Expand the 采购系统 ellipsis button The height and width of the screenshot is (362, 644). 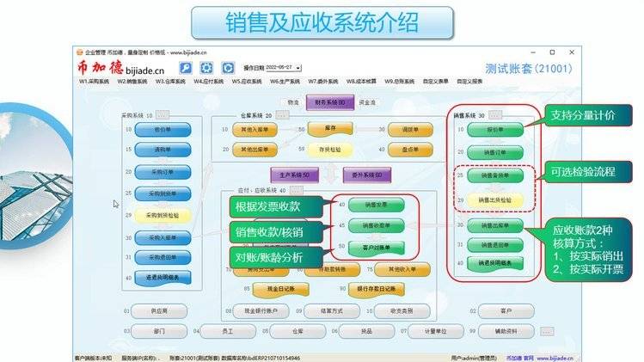[x=163, y=114]
